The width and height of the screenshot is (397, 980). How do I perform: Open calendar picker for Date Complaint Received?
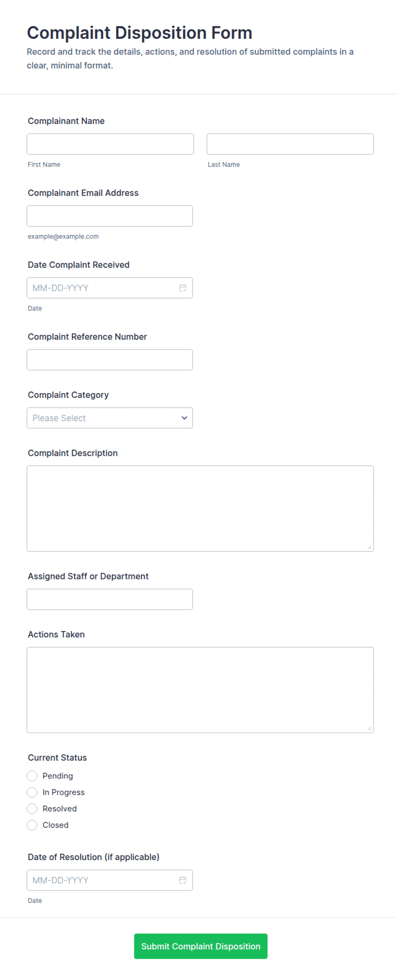183,288
